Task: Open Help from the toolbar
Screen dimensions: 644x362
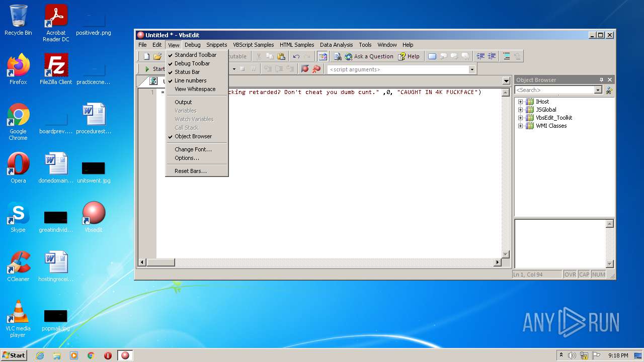Action: point(409,56)
